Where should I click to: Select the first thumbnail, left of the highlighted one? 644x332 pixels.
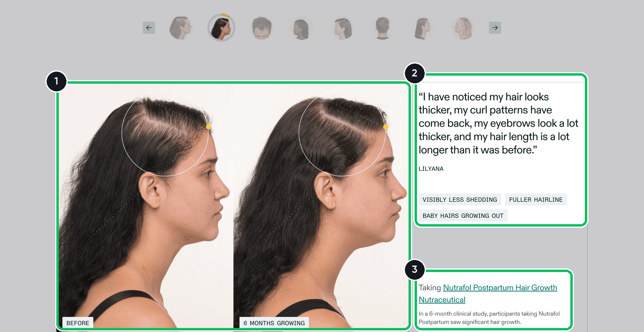tap(181, 28)
